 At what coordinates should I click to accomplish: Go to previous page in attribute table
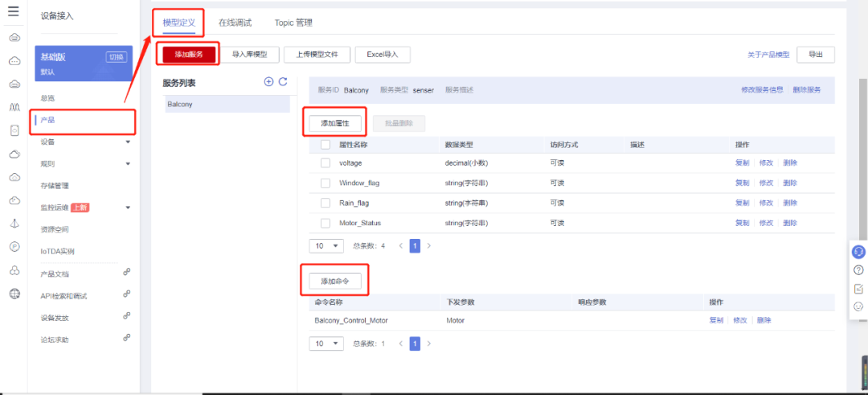(401, 245)
